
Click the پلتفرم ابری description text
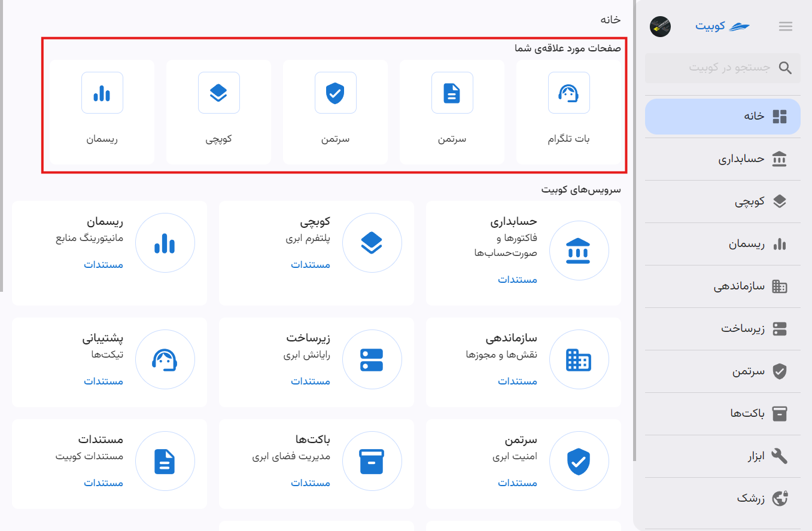[x=308, y=239]
